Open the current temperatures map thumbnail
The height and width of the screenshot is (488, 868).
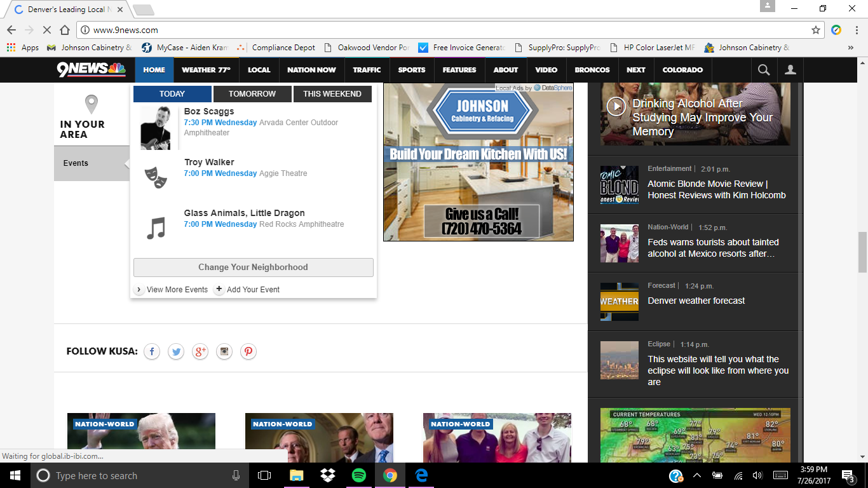695,436
